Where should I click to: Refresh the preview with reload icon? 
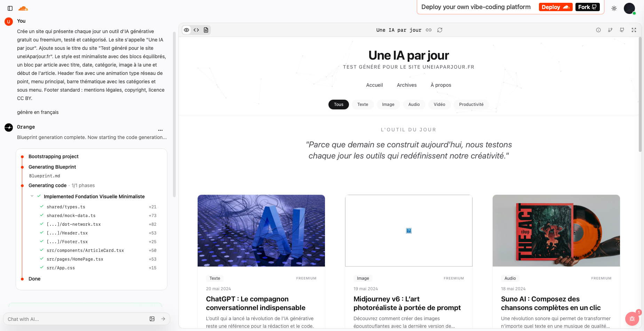tap(440, 30)
